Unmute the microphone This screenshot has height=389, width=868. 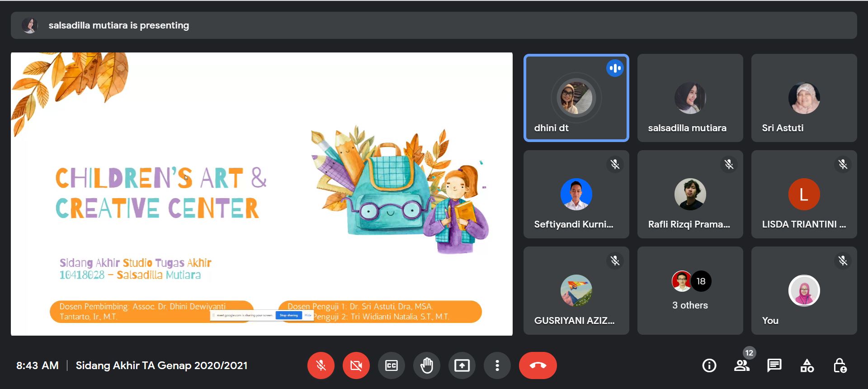pyautogui.click(x=321, y=365)
